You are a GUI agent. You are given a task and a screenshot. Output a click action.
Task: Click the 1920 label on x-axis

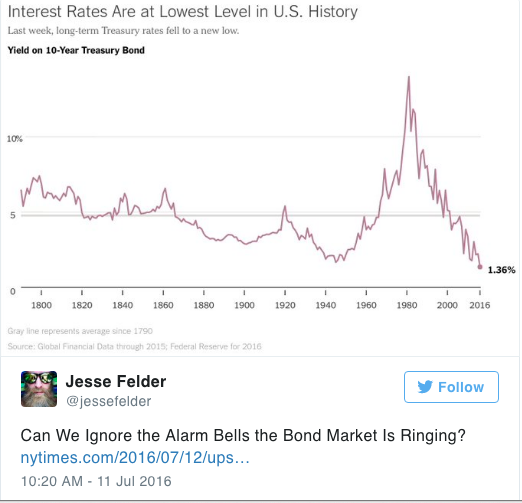tap(285, 305)
